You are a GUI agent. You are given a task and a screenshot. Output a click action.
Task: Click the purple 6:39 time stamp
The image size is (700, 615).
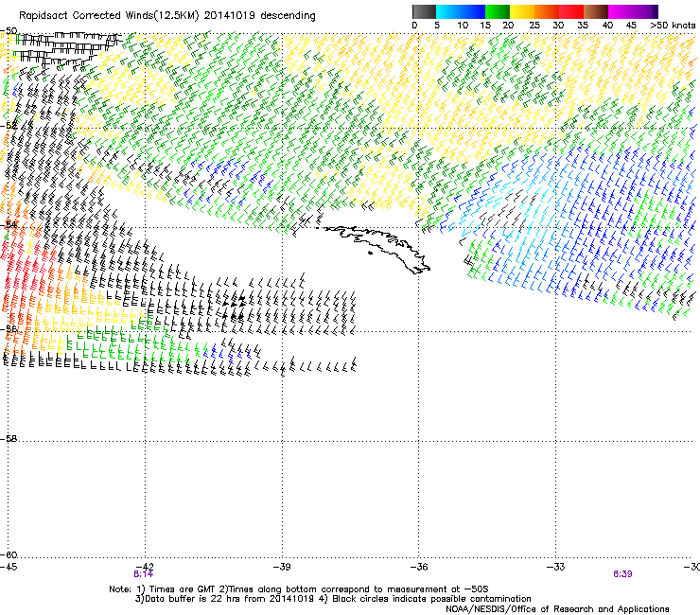pyautogui.click(x=622, y=574)
